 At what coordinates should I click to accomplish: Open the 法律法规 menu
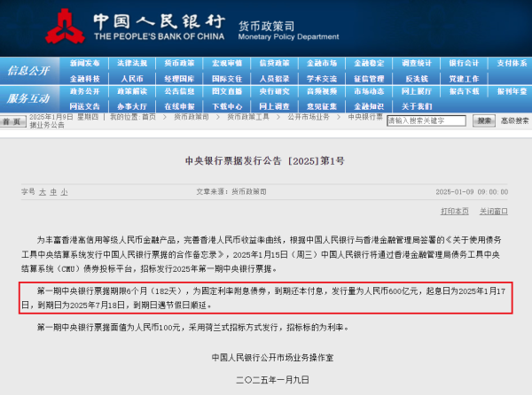(x=132, y=63)
